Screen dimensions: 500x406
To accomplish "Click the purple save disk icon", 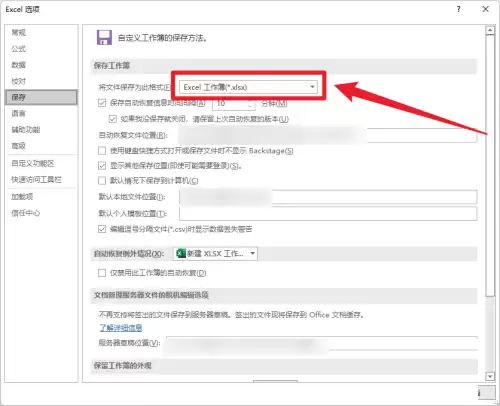I will coord(104,37).
